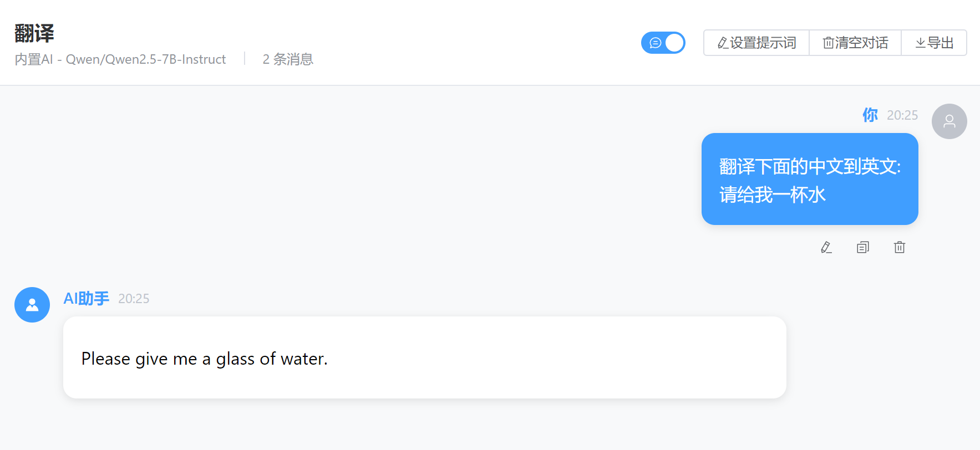
Task: Export the chat using the 导出 button
Action: click(934, 42)
